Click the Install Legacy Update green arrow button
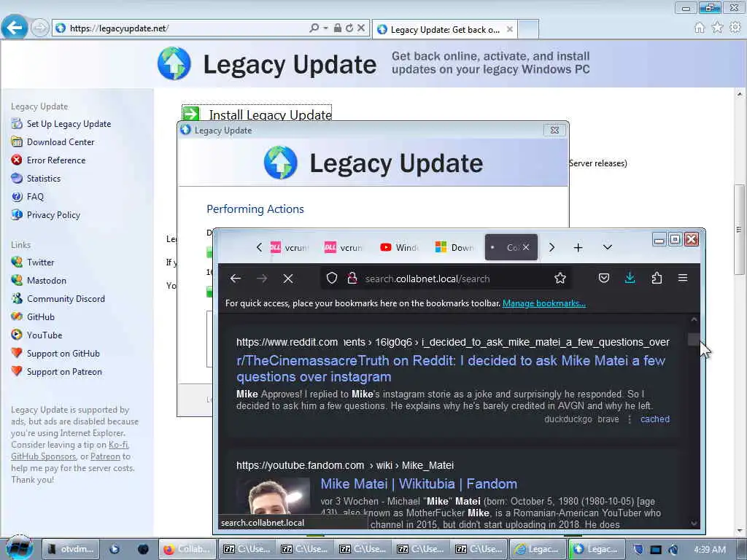 191,114
